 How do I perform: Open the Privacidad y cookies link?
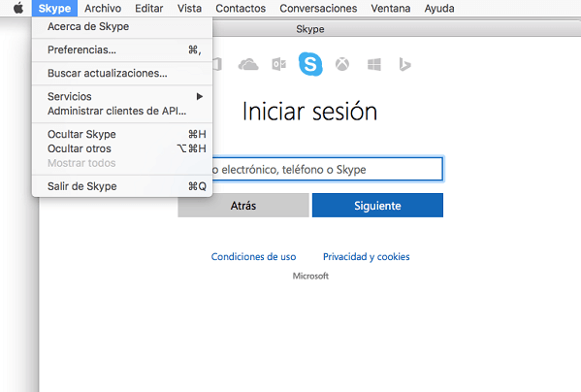tap(366, 257)
